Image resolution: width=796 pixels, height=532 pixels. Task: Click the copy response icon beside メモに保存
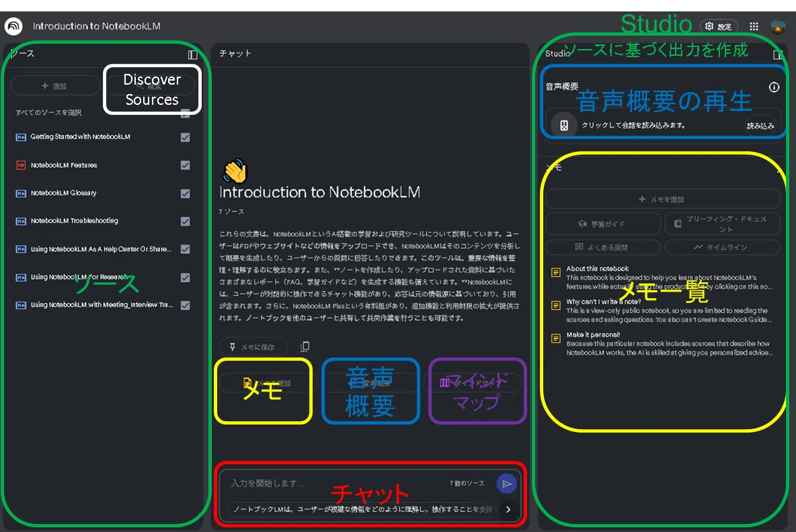(x=305, y=347)
